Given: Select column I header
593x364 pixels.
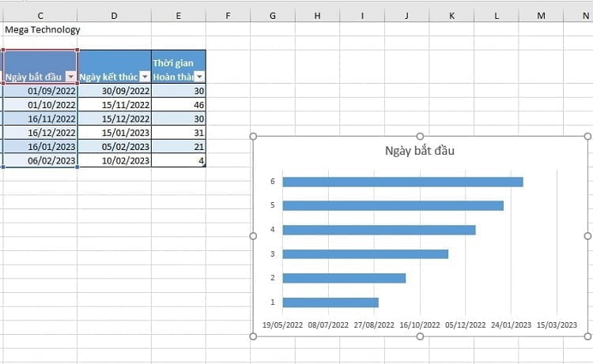Looking at the screenshot, I should coord(362,16).
